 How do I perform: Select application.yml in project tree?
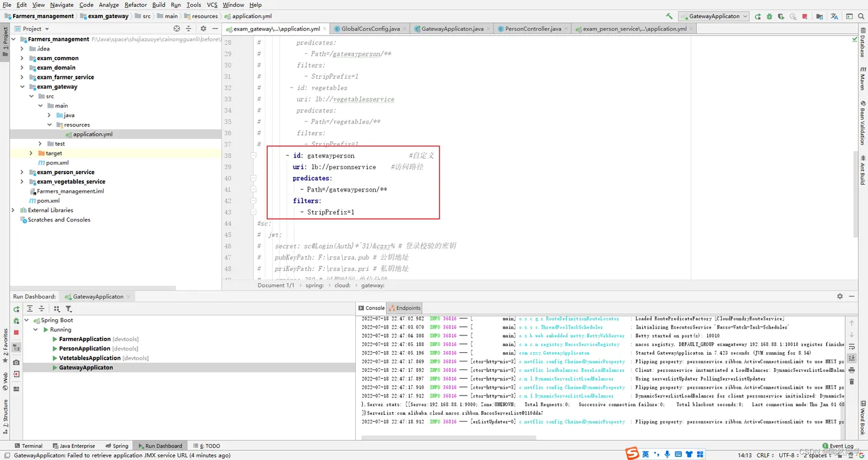pyautogui.click(x=92, y=135)
